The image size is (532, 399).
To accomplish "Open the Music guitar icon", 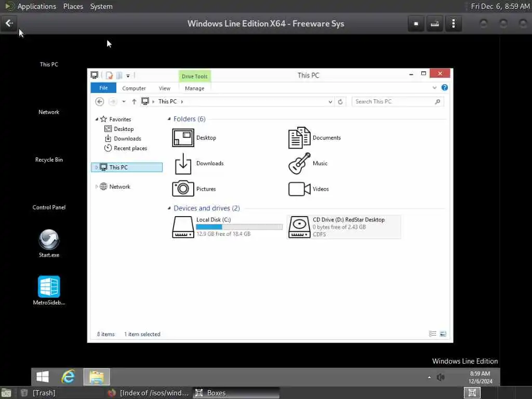I will pos(299,164).
